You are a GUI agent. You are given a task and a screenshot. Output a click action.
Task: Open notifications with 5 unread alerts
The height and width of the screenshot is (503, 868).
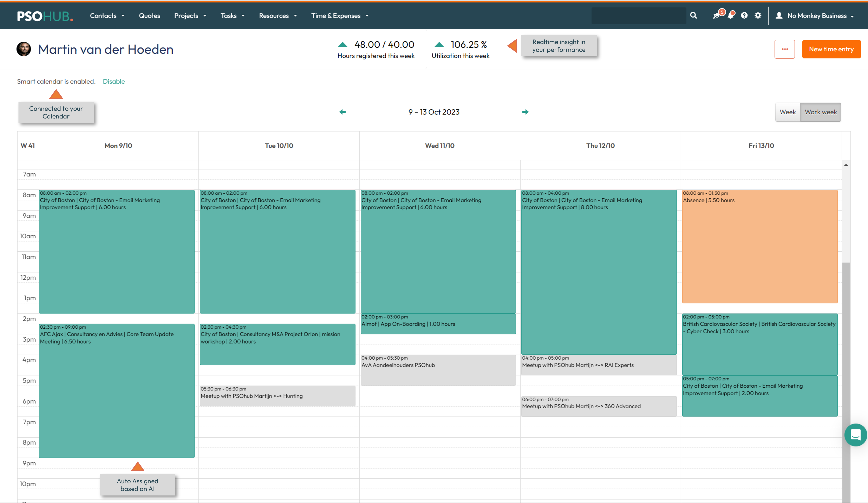coord(717,15)
